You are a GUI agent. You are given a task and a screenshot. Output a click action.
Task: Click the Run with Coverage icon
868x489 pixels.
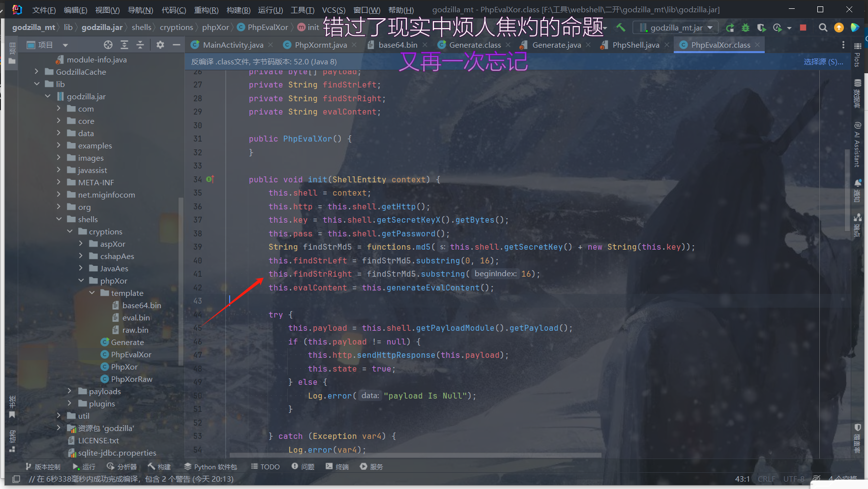tap(761, 28)
